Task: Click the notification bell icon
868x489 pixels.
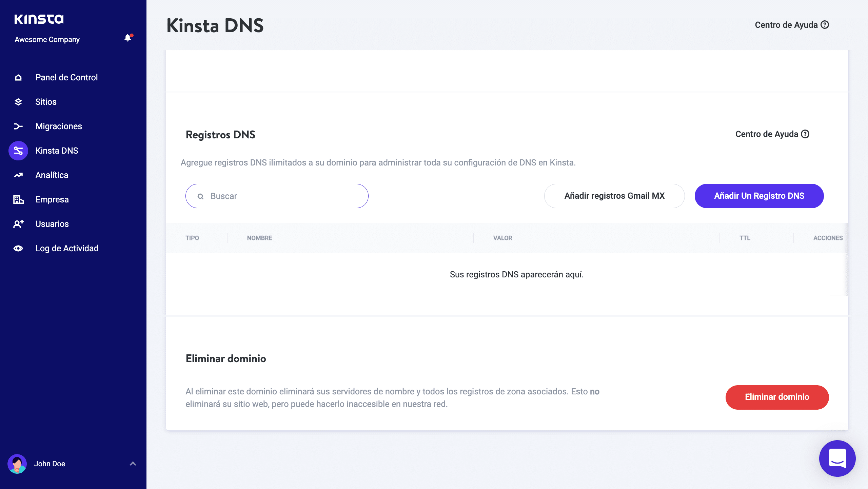Action: click(x=128, y=38)
